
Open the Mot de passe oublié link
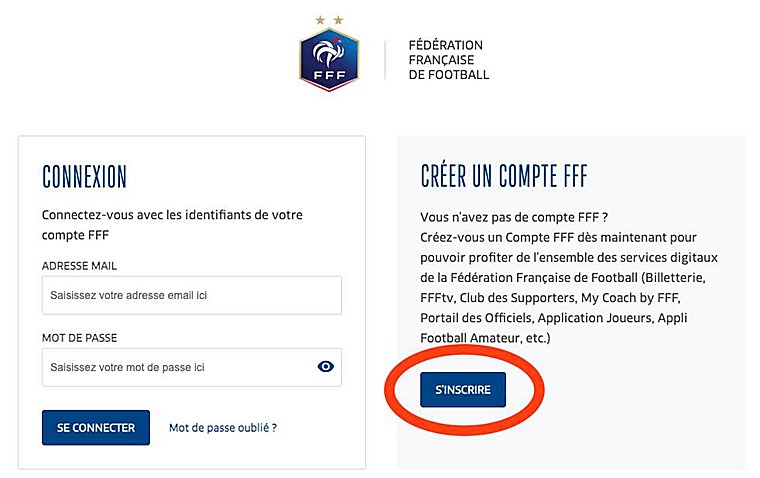coord(223,428)
